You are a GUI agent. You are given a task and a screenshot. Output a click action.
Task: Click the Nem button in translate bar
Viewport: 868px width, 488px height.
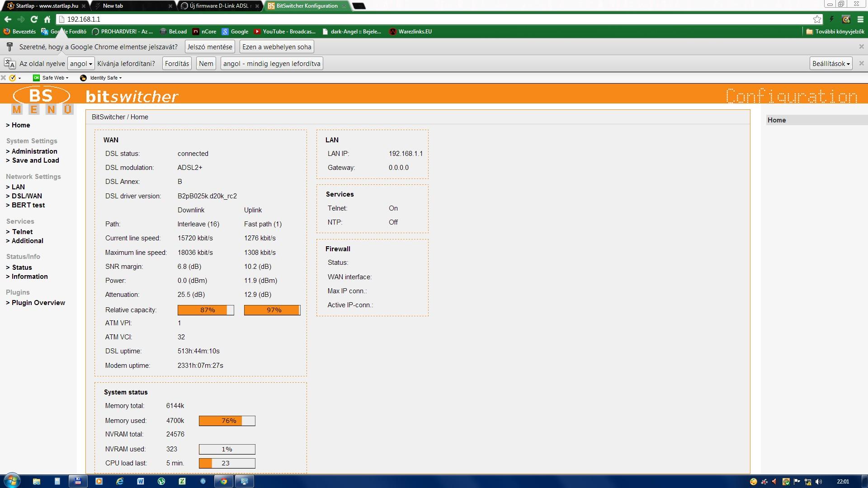pos(206,64)
